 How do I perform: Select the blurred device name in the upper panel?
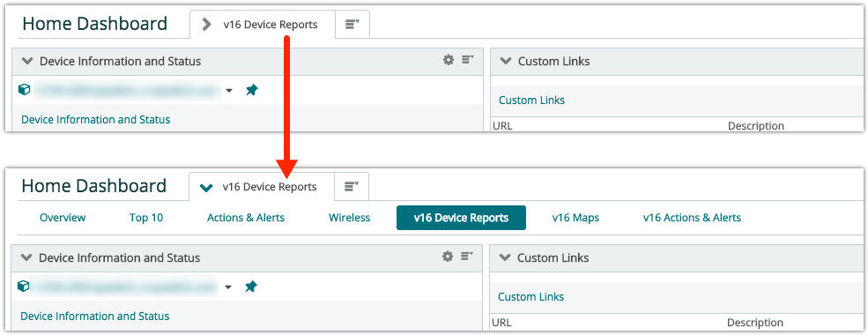click(127, 90)
